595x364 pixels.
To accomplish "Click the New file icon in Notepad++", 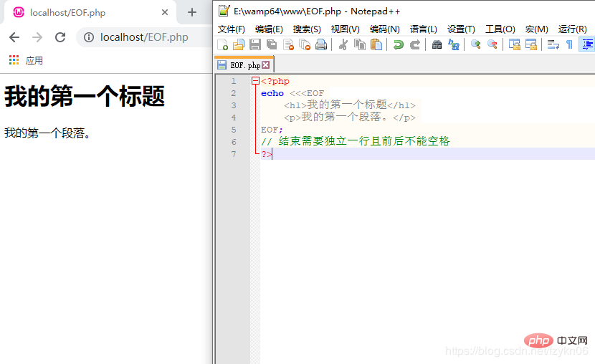I will [x=223, y=44].
